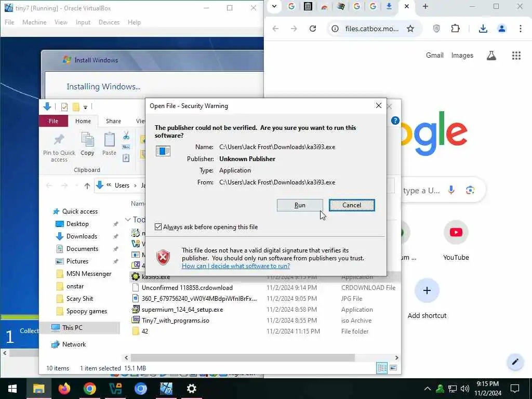
Task: Open YouTube shortcut
Action: pos(456,241)
